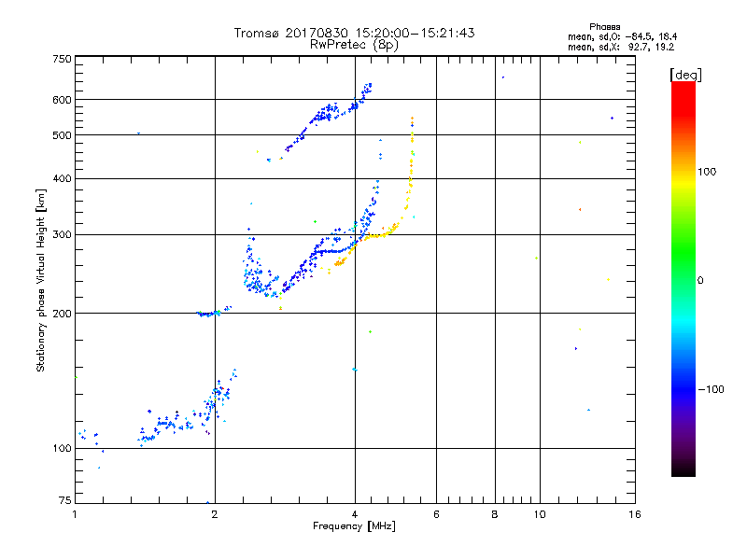The width and height of the screenshot is (747, 560).
Task: Click the '[deg]' colorbar unit label
Action: tap(685, 75)
